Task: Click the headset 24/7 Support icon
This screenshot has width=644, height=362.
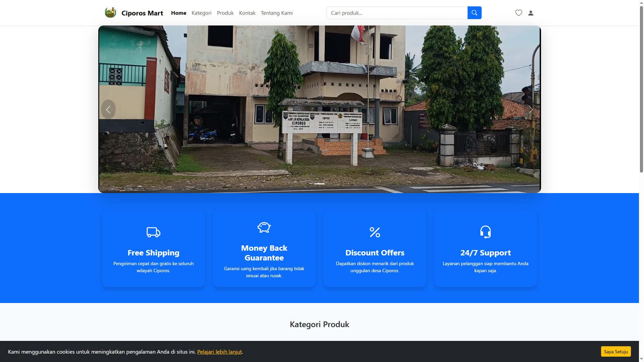Action: [x=485, y=232]
